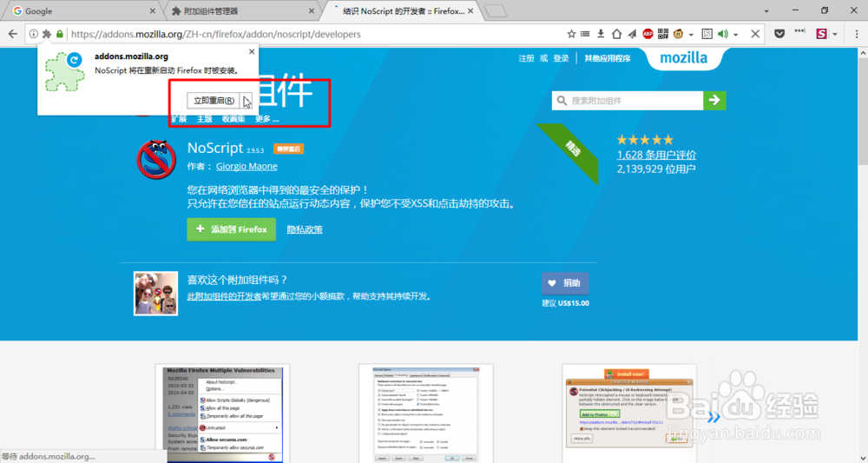Screen dimensions: 868x463
Task: Click the green speaker sound icon
Action: tap(723, 34)
